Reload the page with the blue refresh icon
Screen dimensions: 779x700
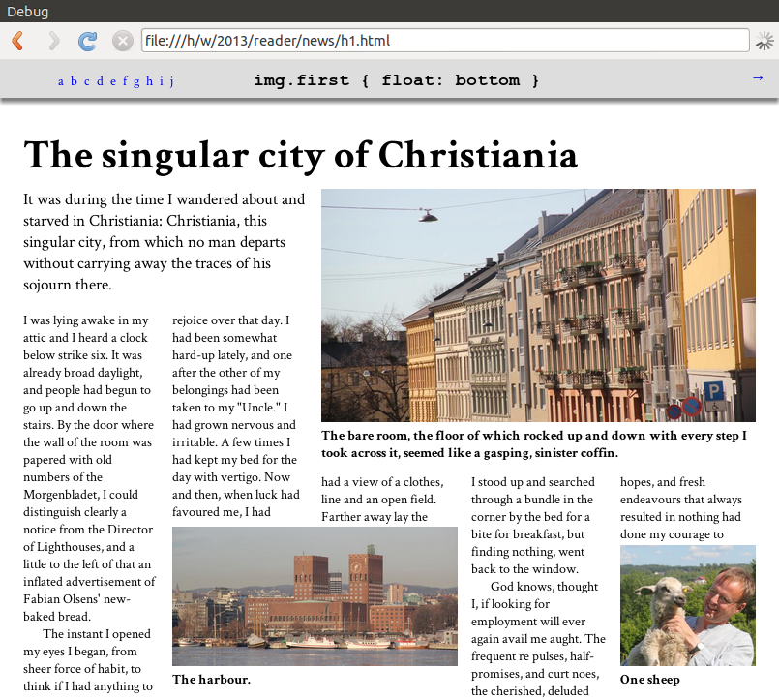(x=87, y=41)
